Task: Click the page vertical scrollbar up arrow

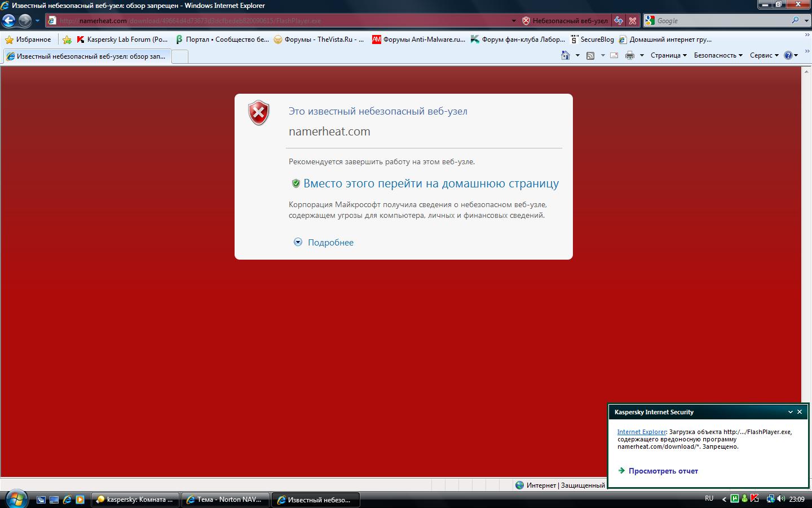Action: coord(806,71)
